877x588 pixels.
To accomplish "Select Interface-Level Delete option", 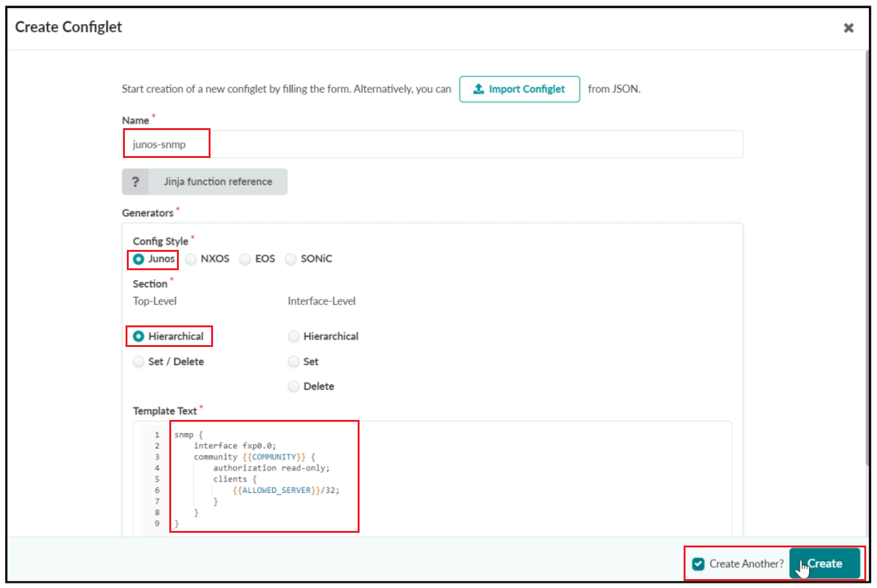I will tap(294, 386).
